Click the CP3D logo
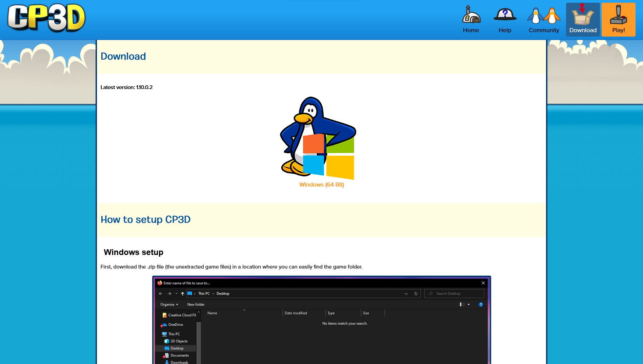Image resolution: width=643 pixels, height=364 pixels. pos(46,18)
